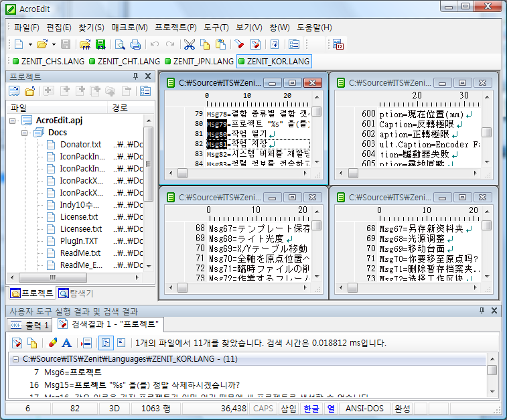
Task: Open the 보기(V) menu
Action: point(249,28)
